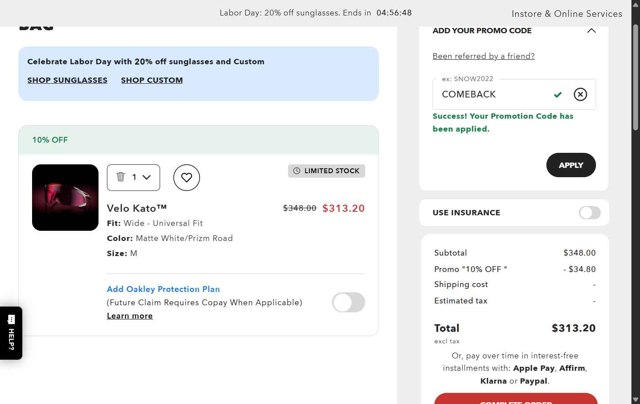Toggle the Use Insurance switch
The height and width of the screenshot is (404, 640).
click(589, 213)
